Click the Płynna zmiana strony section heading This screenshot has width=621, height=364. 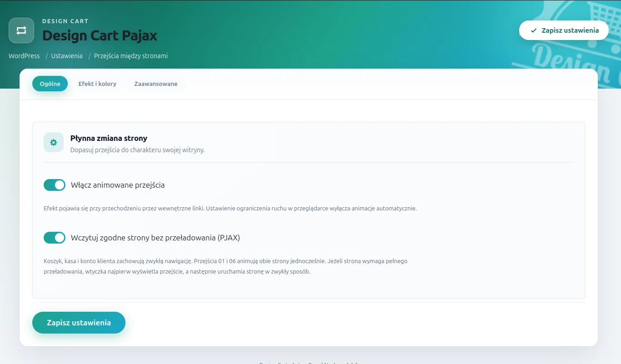click(x=109, y=138)
